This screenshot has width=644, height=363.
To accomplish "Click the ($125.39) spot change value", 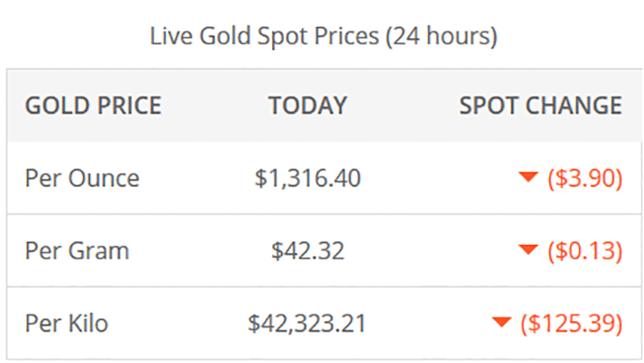I will (572, 324).
